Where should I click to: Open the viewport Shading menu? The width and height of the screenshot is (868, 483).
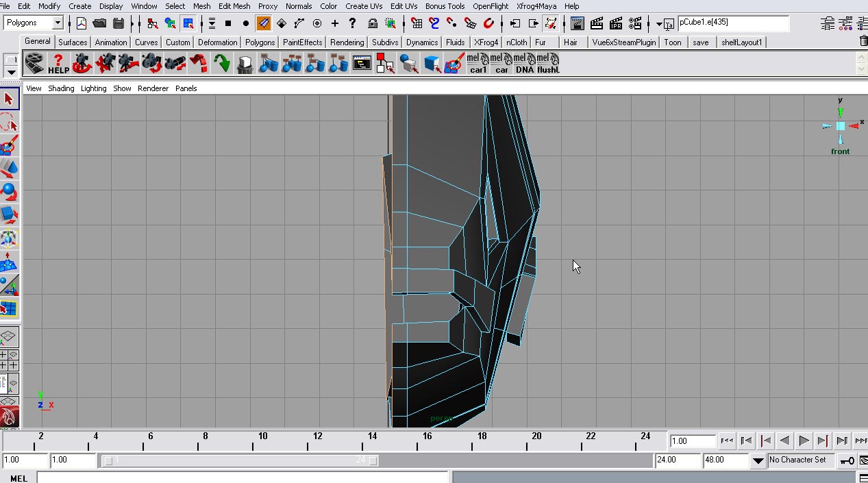61,88
